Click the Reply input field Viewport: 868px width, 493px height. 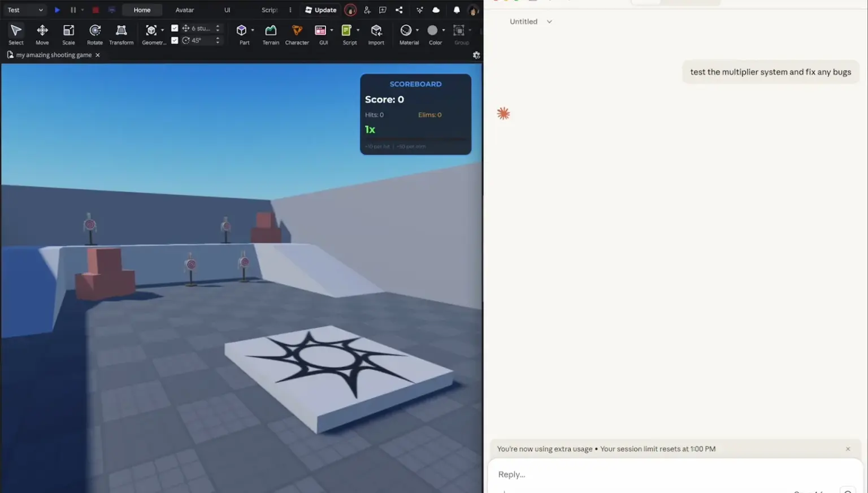622,474
